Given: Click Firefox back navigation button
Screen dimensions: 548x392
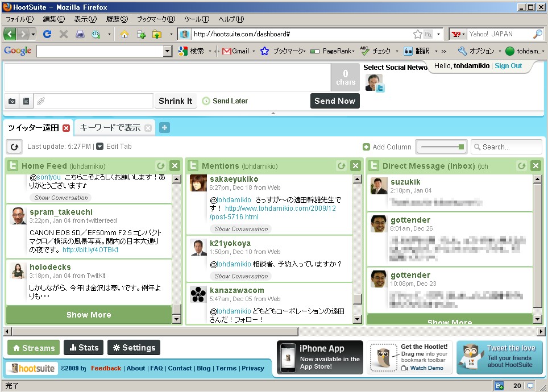Looking at the screenshot, I should [x=10, y=34].
